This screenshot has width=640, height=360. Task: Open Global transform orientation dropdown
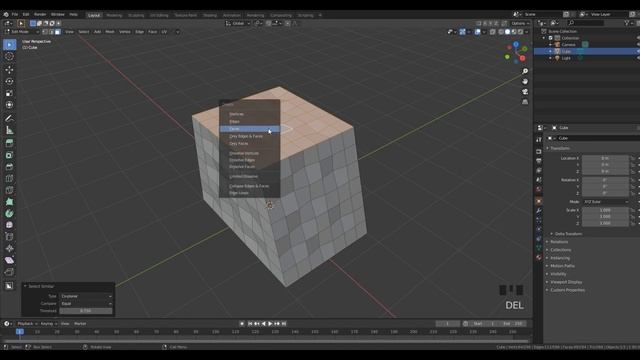[x=238, y=24]
